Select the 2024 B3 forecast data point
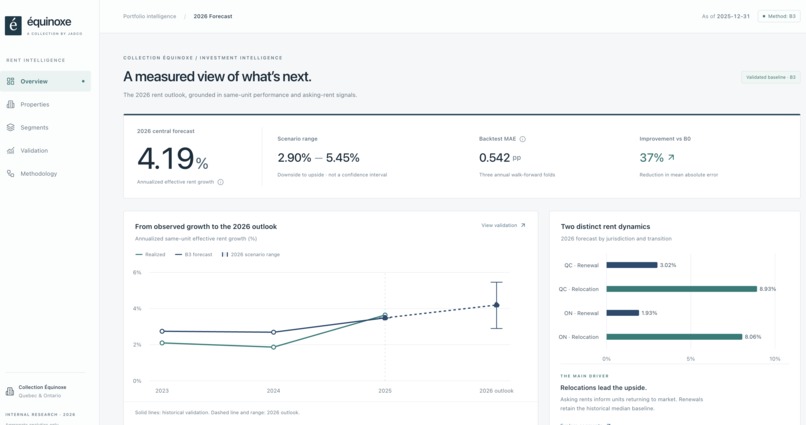This screenshot has height=425, width=806. [273, 332]
